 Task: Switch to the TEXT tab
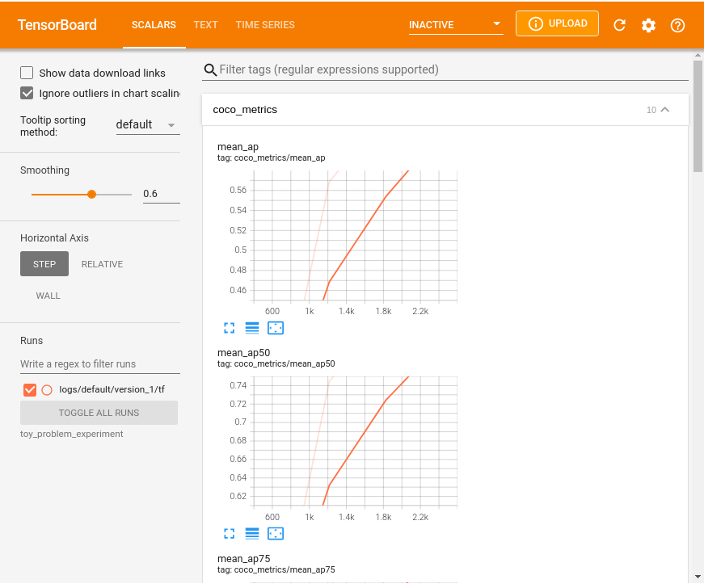205,25
